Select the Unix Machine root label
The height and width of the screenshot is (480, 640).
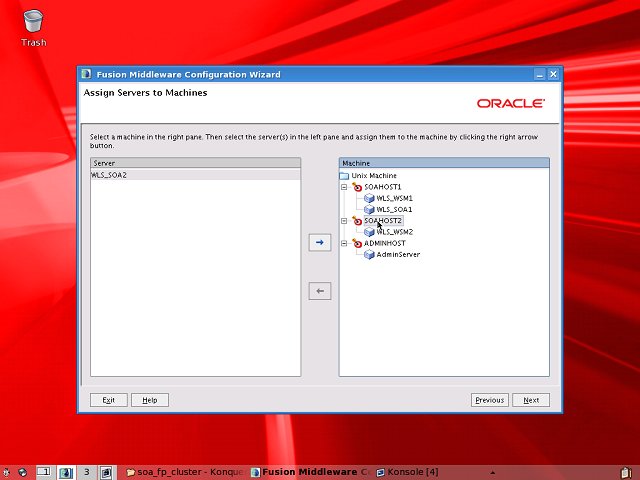coord(374,176)
